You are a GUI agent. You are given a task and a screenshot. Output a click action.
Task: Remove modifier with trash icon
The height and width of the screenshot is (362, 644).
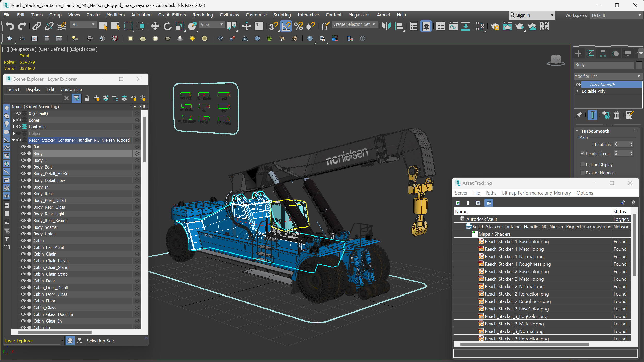click(616, 115)
